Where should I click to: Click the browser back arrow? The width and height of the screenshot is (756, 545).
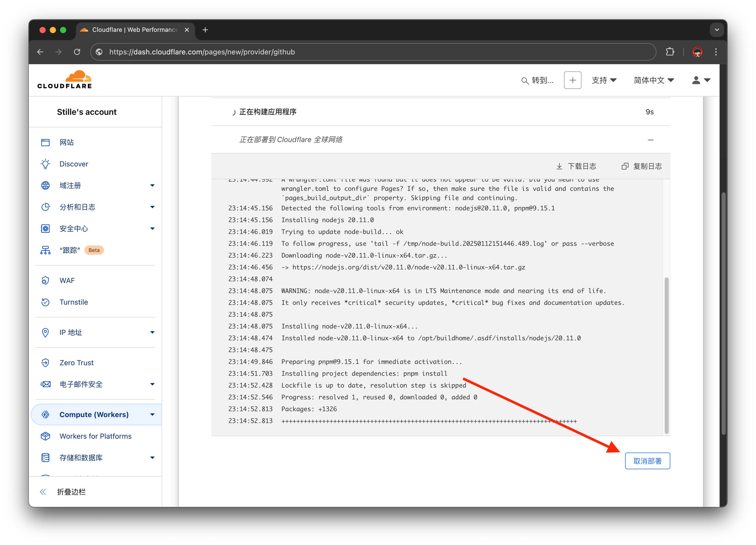(x=40, y=52)
